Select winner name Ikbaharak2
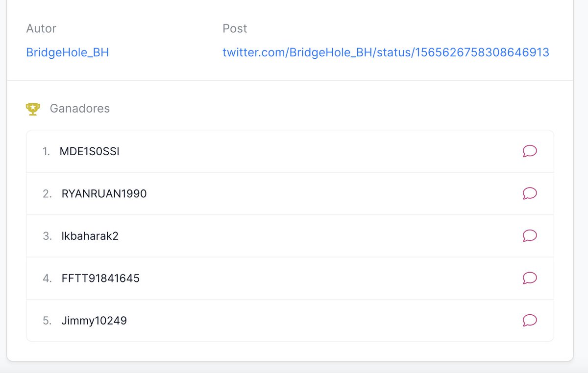This screenshot has width=588, height=373. (x=90, y=236)
